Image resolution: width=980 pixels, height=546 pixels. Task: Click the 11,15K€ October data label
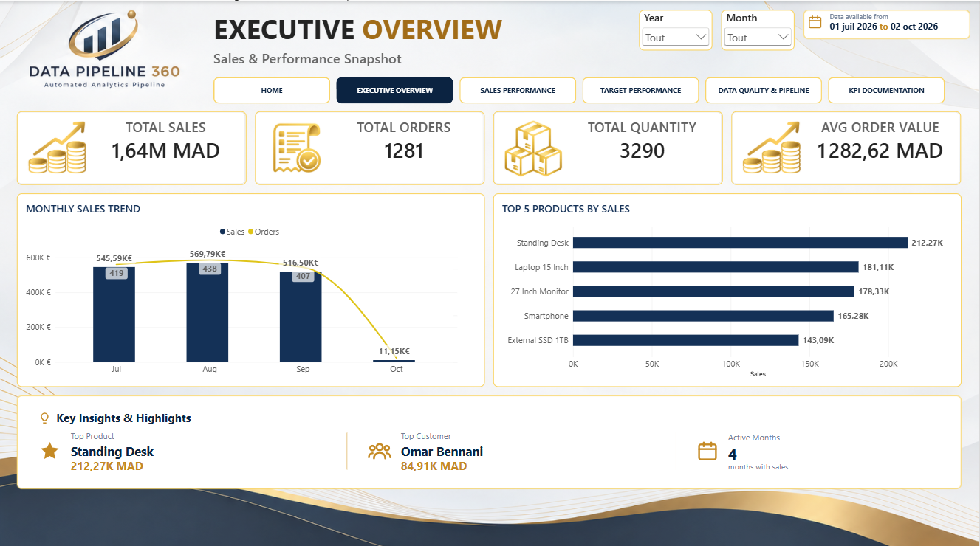click(x=394, y=351)
